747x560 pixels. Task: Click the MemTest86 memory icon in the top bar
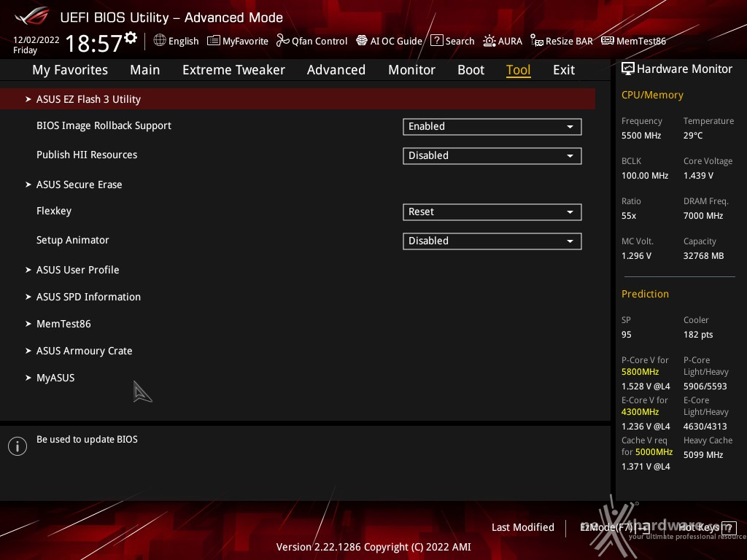(x=608, y=41)
